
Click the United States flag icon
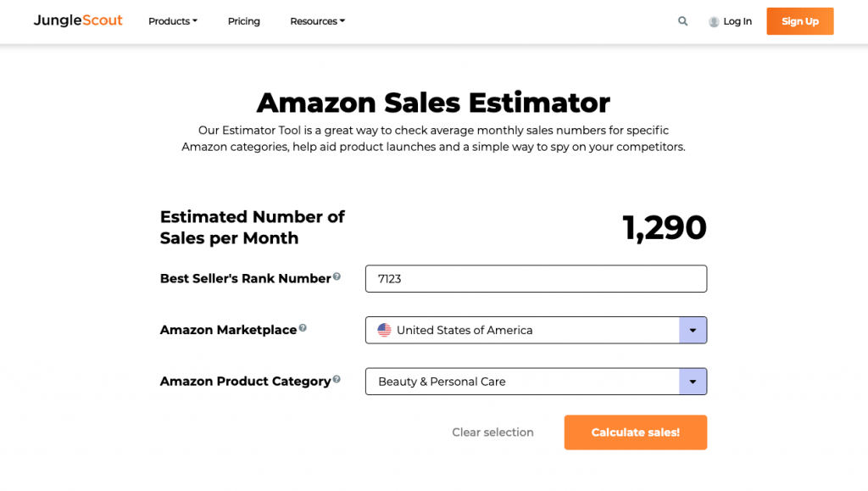(384, 330)
